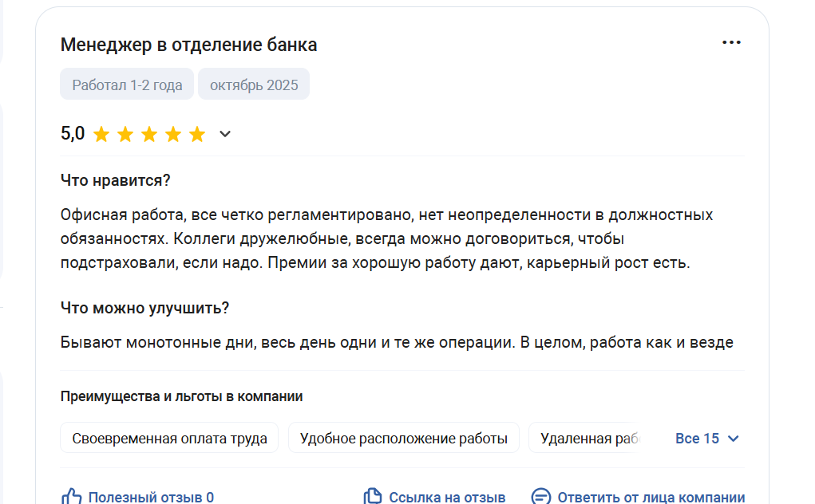Click 'Ответить от лица компании' link

(651, 497)
